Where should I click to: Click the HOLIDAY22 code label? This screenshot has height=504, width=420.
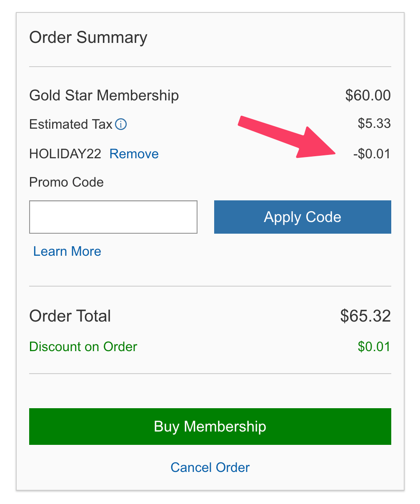65,154
